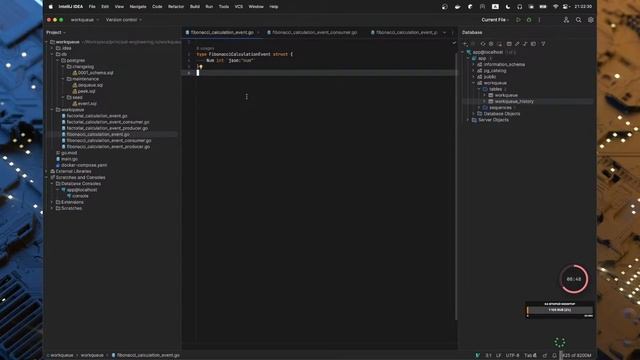
Task: Show hidden editor tabs dropdown arrow
Action: pos(444,32)
